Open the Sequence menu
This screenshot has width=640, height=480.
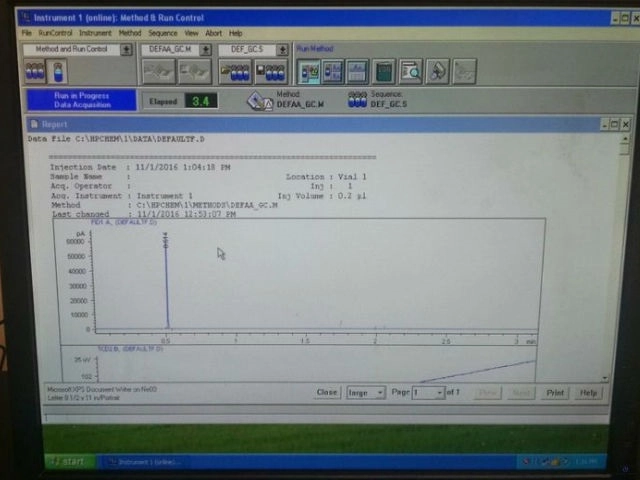pos(163,33)
